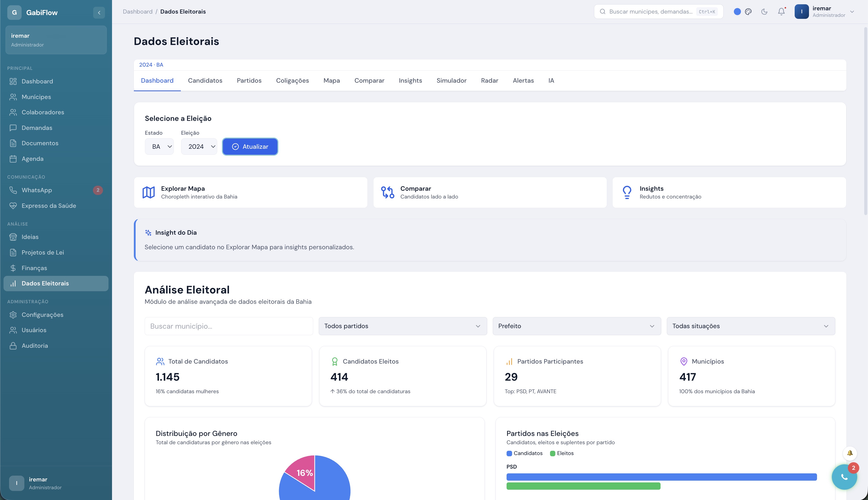Click the iremar avatar at sidebar bottom

pos(17,483)
